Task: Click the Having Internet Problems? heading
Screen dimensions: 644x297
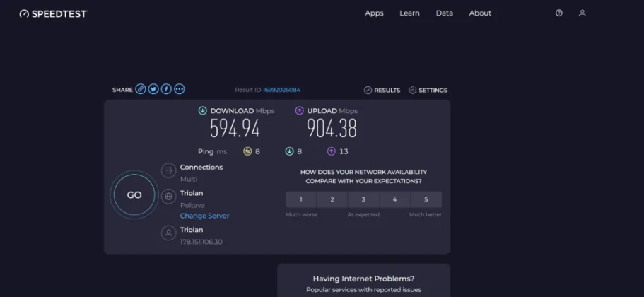Action: pyautogui.click(x=363, y=279)
